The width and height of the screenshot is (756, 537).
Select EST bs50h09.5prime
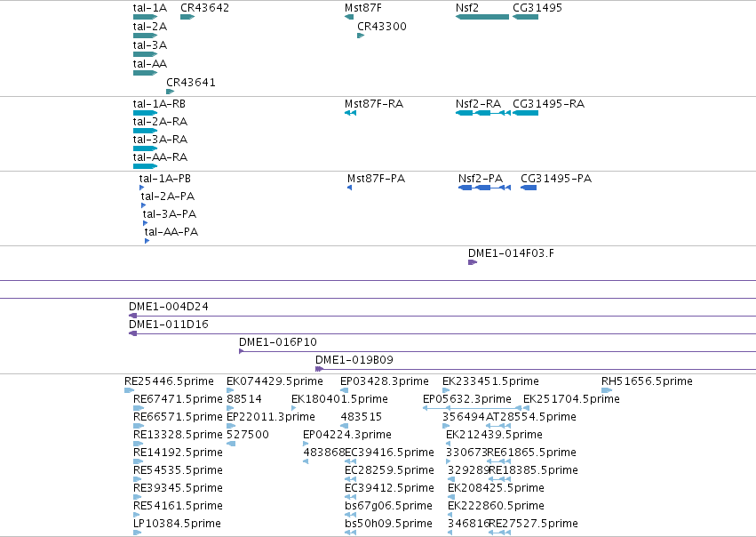coord(351,533)
